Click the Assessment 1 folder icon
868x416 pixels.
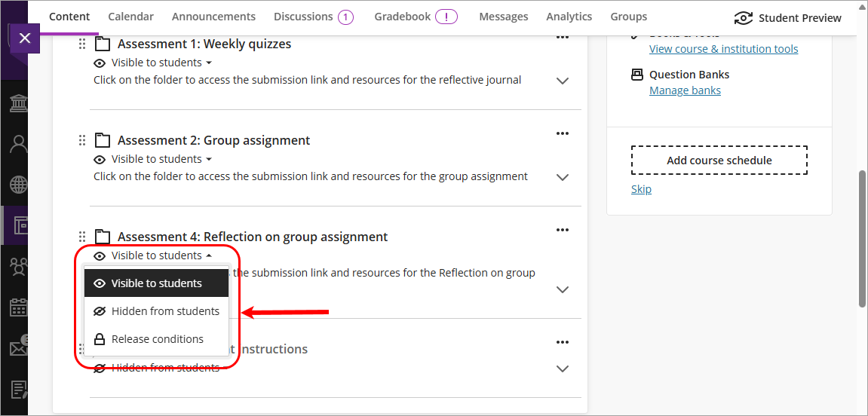(103, 44)
